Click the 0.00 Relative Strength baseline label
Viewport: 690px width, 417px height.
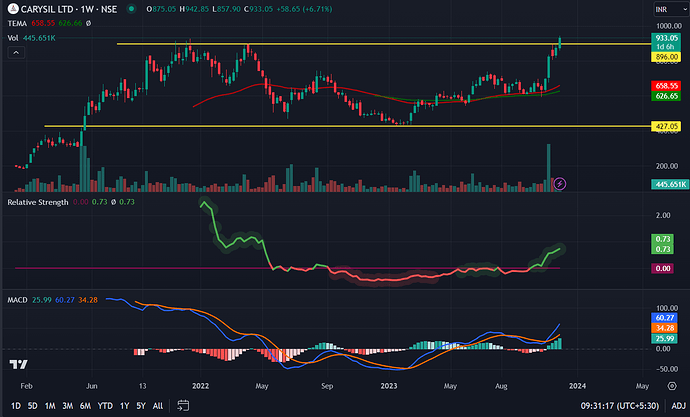pyautogui.click(x=662, y=268)
